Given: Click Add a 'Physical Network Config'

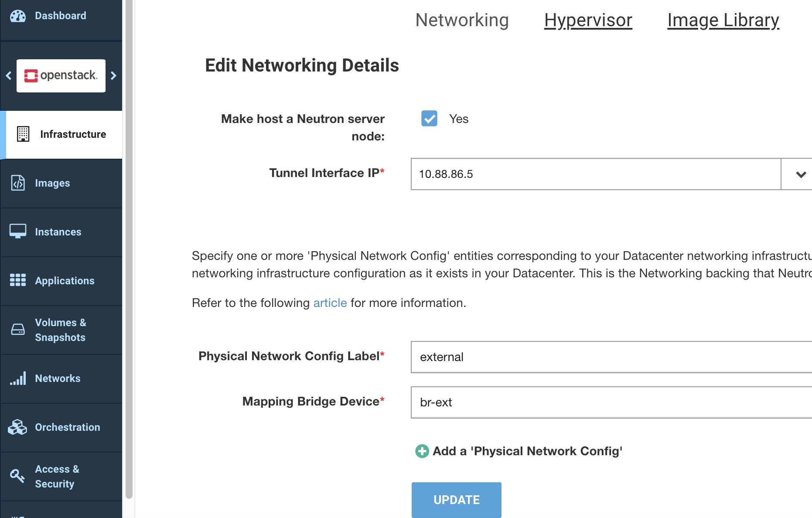Looking at the screenshot, I should (519, 451).
